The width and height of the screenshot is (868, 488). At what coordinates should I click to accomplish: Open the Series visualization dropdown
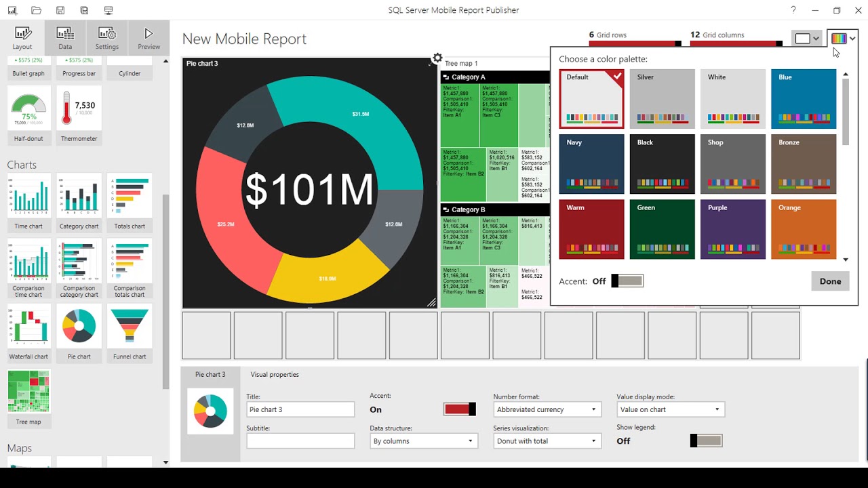coord(547,441)
